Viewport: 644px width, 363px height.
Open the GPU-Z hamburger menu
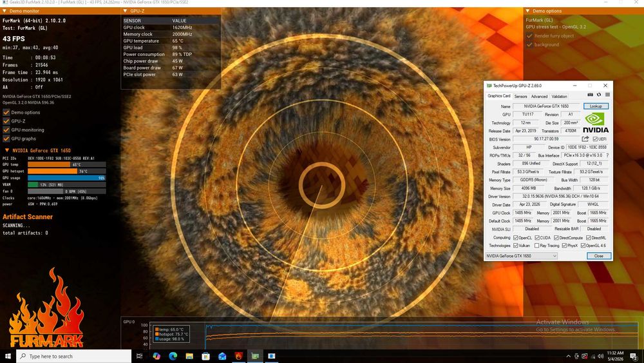tap(607, 95)
